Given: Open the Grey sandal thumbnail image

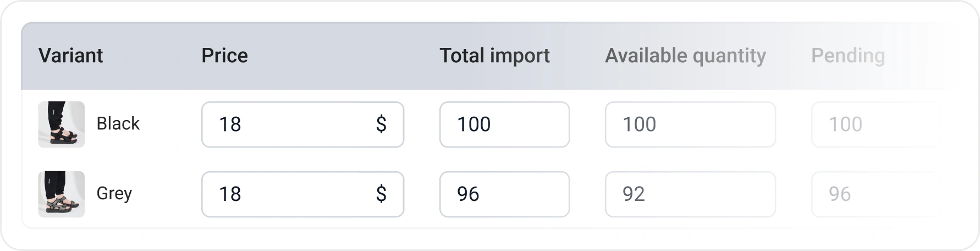Looking at the screenshot, I should tap(61, 194).
